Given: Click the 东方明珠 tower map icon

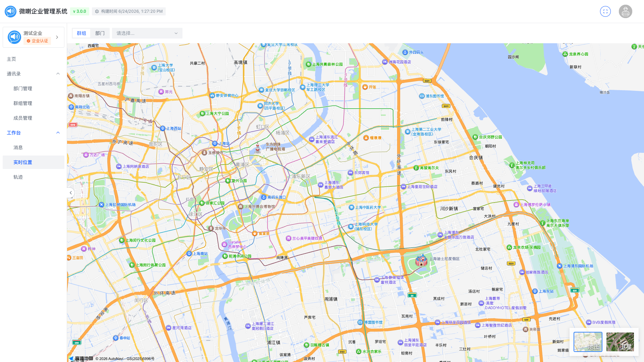Looking at the screenshot, I should click(258, 148).
